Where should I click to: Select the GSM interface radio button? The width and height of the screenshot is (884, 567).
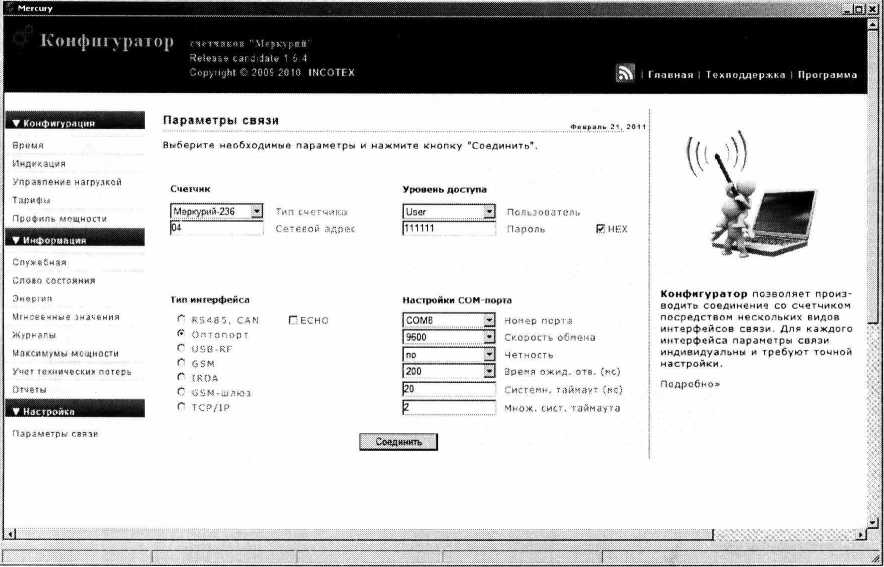point(181,363)
